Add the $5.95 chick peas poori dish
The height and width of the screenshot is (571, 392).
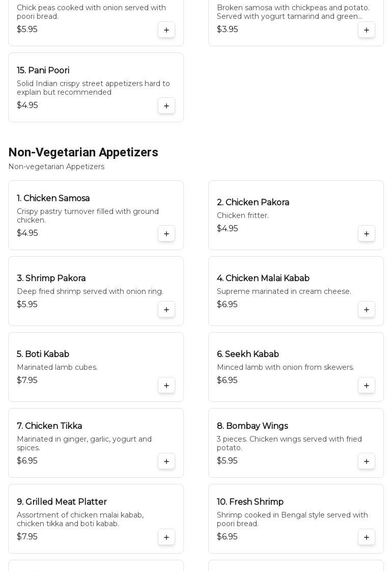166,30
